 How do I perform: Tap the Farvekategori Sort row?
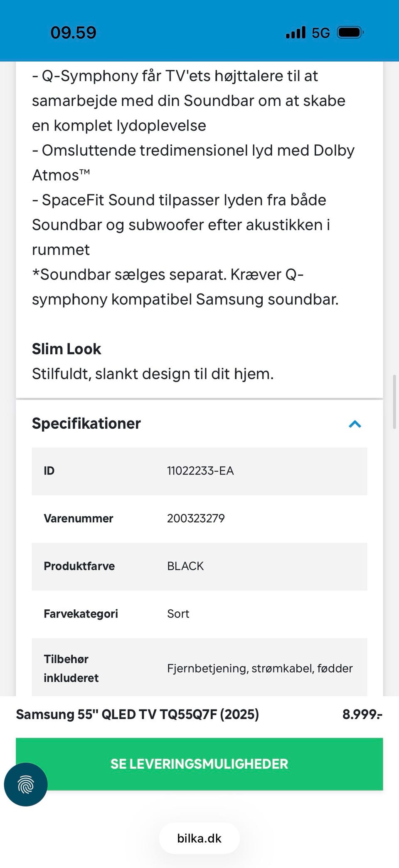tap(199, 614)
